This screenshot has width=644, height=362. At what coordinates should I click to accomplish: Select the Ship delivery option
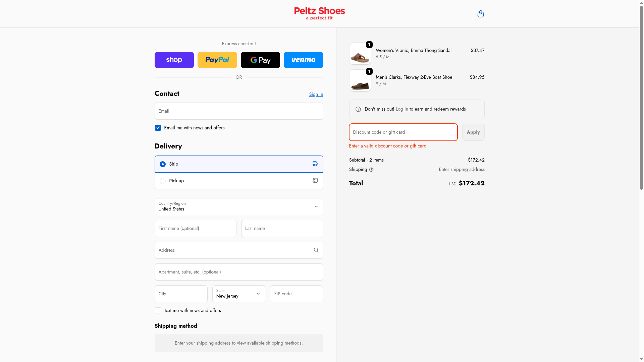(163, 164)
